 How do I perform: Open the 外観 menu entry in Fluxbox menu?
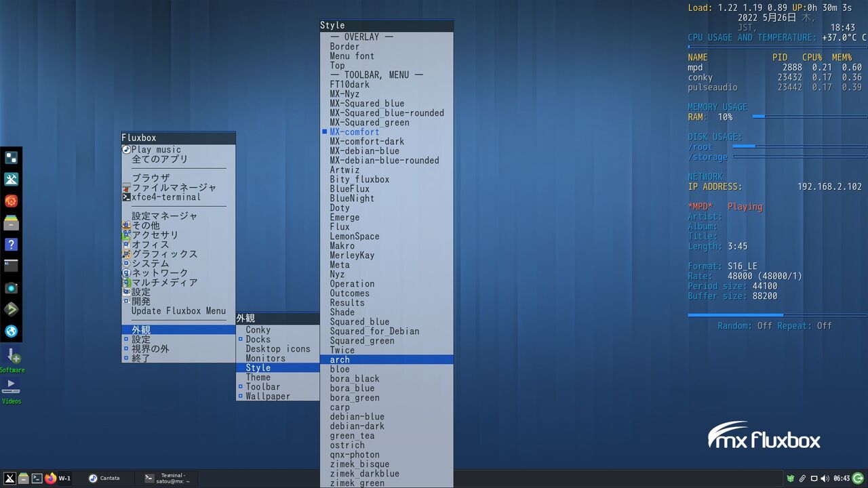point(142,329)
